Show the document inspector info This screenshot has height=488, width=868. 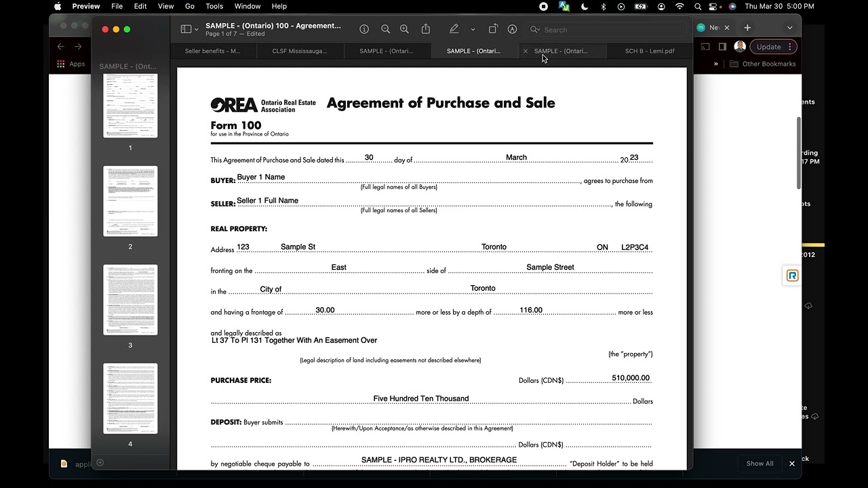click(x=364, y=29)
